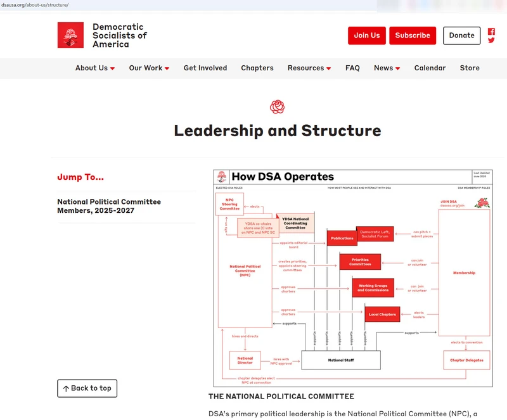
Task: Click the rose emblem in the diagram header
Action: pos(222,177)
